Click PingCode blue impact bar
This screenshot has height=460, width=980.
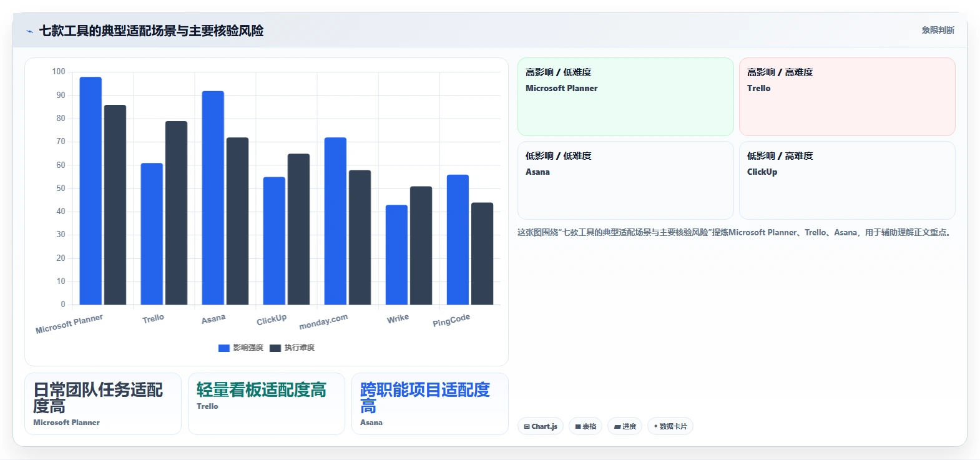pos(458,240)
